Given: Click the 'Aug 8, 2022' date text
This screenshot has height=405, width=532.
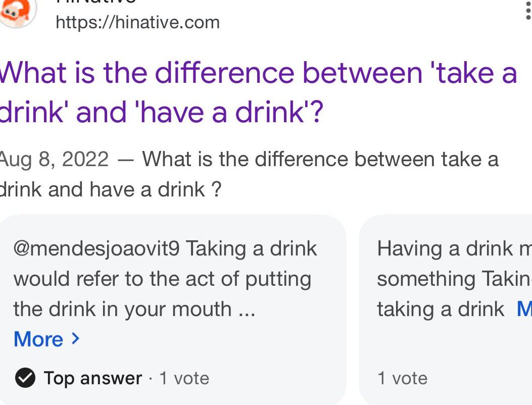Looking at the screenshot, I should 54,160.
